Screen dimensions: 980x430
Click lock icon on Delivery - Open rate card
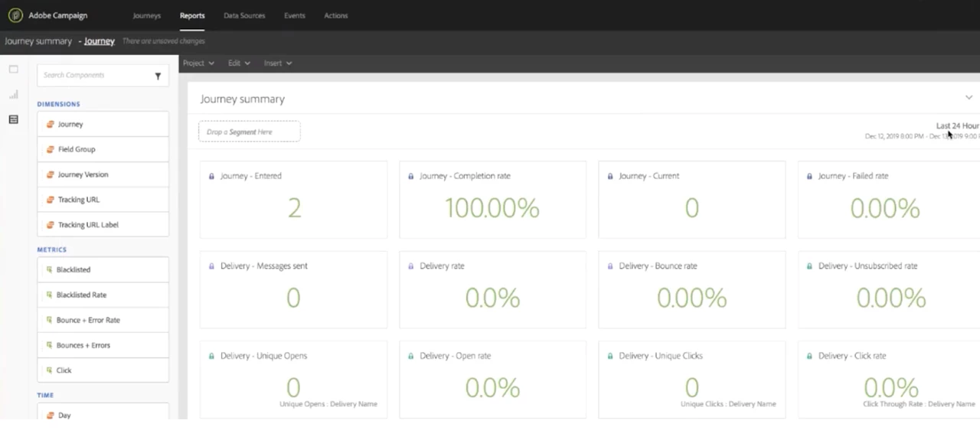coord(411,356)
